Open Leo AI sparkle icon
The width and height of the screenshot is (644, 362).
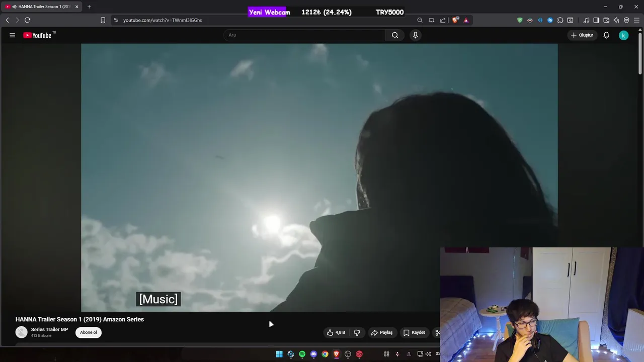[616, 20]
